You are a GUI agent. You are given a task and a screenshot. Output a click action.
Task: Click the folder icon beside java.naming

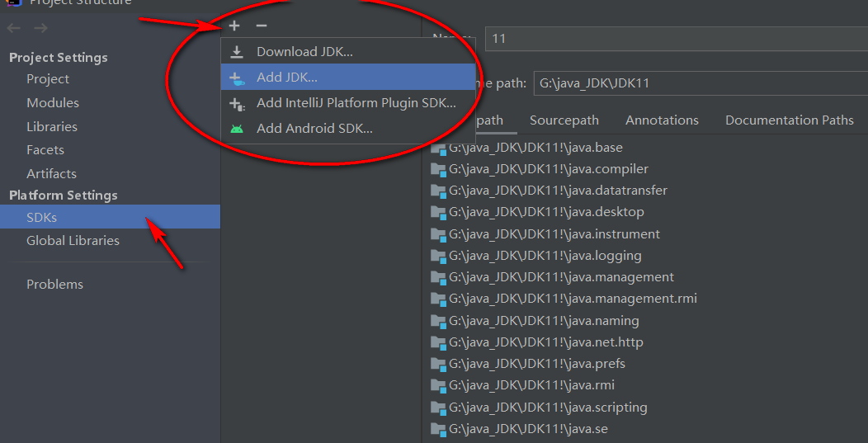438,321
